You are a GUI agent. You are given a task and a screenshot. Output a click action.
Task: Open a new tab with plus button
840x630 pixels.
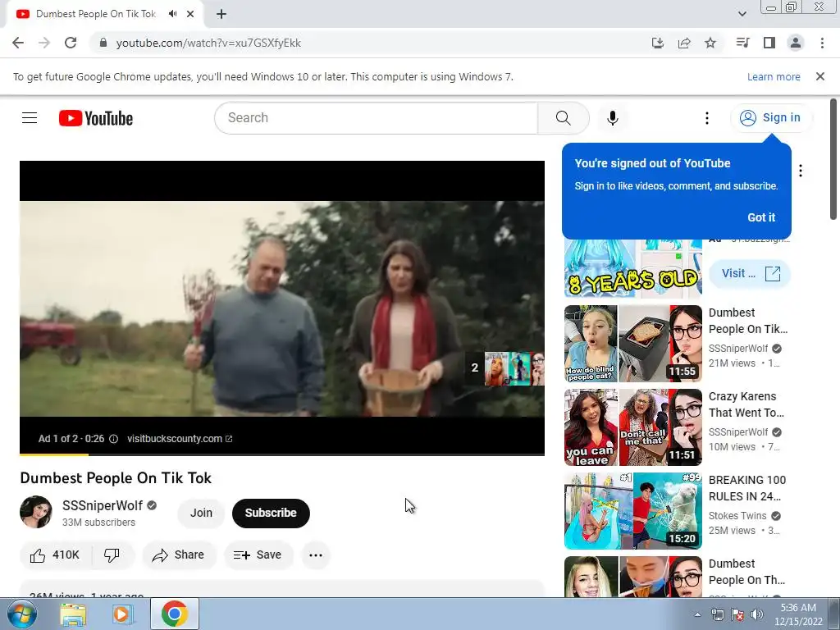[221, 14]
